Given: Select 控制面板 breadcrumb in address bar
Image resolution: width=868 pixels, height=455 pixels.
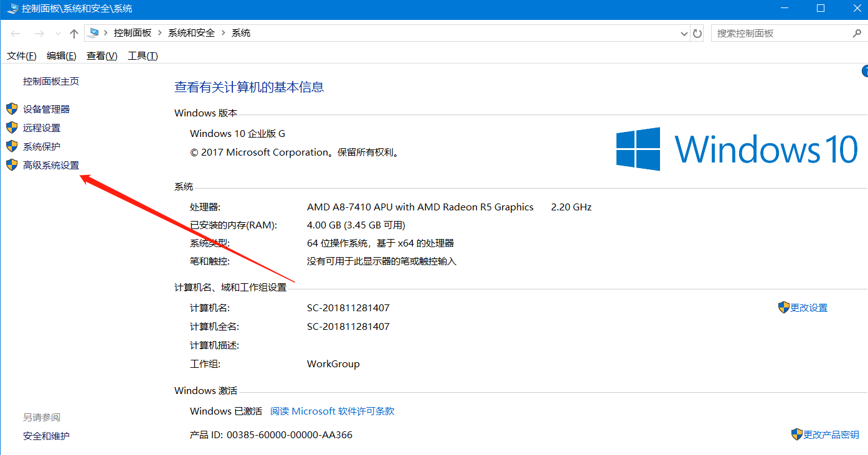Looking at the screenshot, I should click(x=133, y=33).
